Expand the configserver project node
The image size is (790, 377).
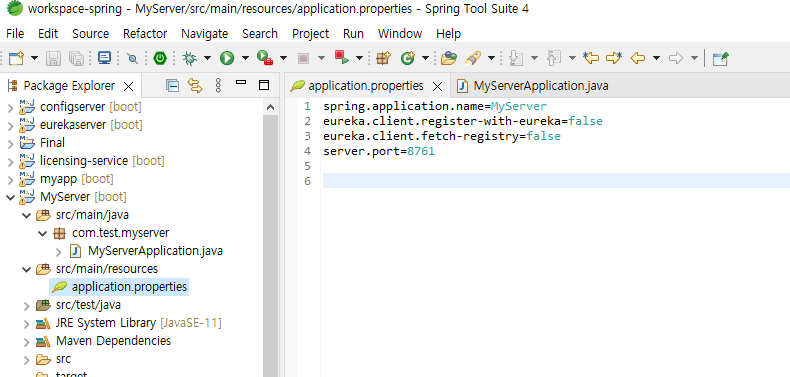click(x=10, y=107)
